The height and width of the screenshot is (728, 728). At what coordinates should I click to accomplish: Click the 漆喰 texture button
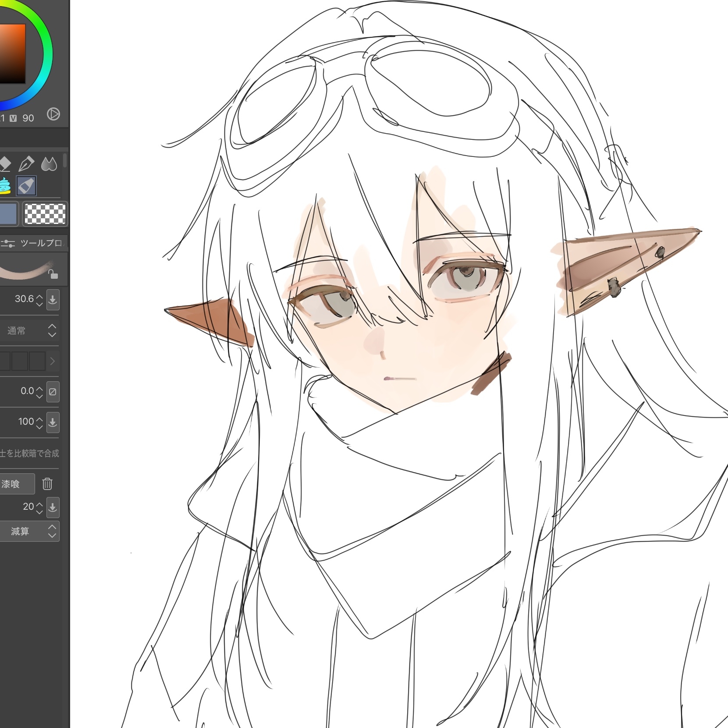coord(15,484)
